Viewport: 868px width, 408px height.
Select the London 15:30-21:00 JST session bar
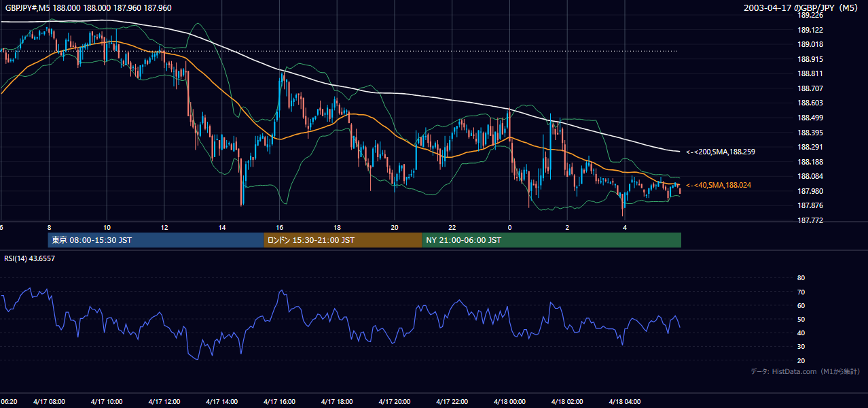tap(343, 240)
